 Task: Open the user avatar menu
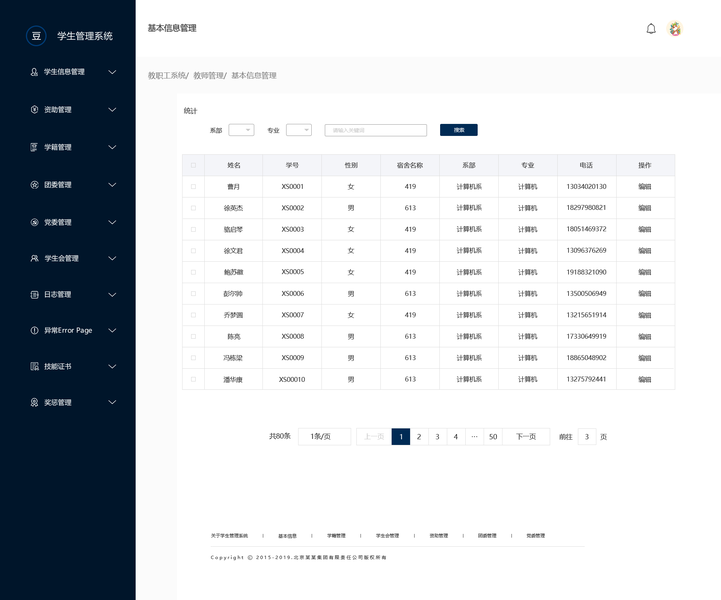pos(675,29)
